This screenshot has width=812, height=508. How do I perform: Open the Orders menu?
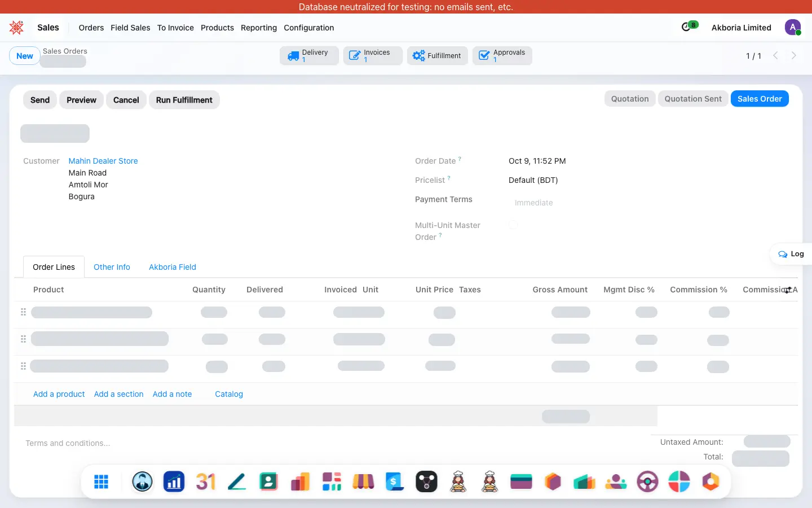coord(91,28)
